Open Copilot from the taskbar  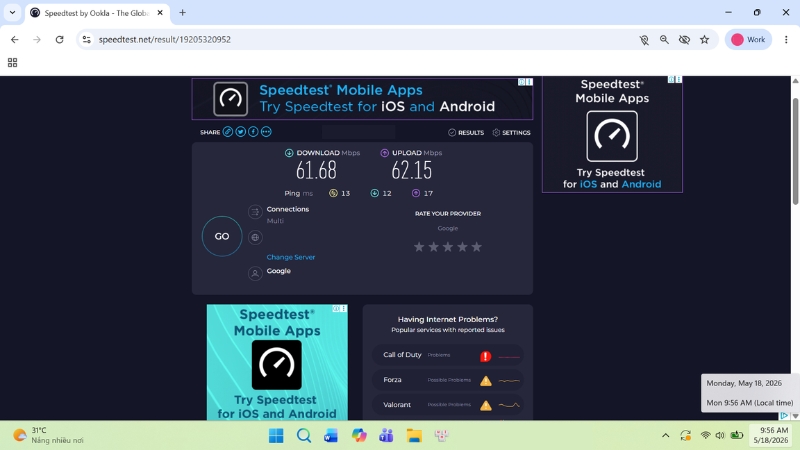(359, 435)
